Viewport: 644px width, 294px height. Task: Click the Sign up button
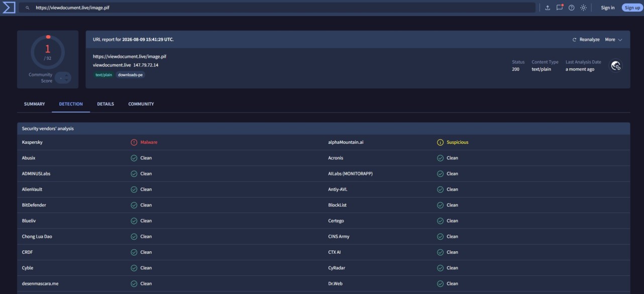pos(632,8)
